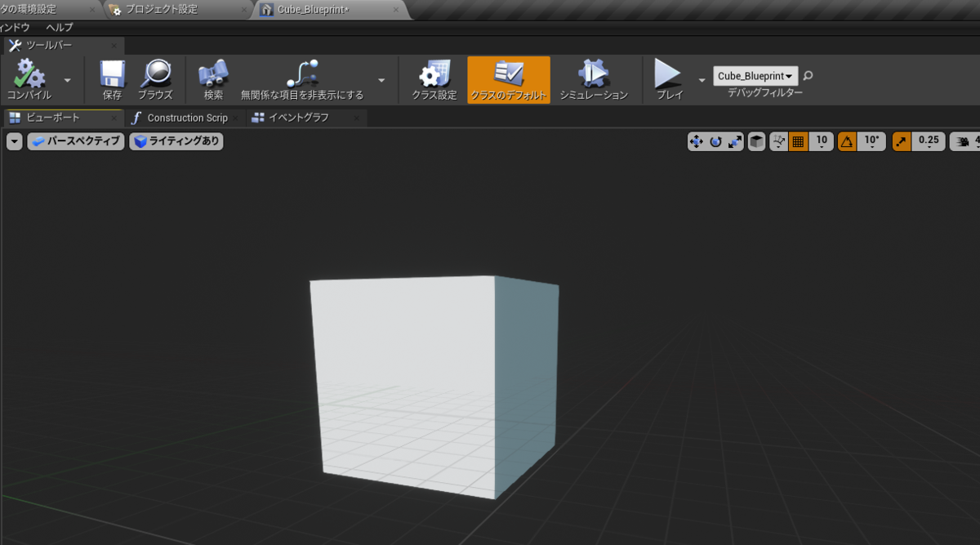Toggle scale snapping

point(901,141)
